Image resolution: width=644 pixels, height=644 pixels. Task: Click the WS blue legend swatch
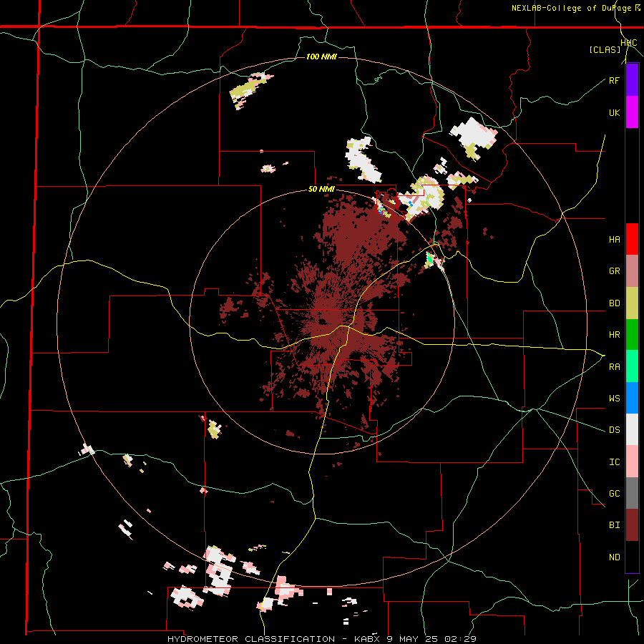pos(632,398)
